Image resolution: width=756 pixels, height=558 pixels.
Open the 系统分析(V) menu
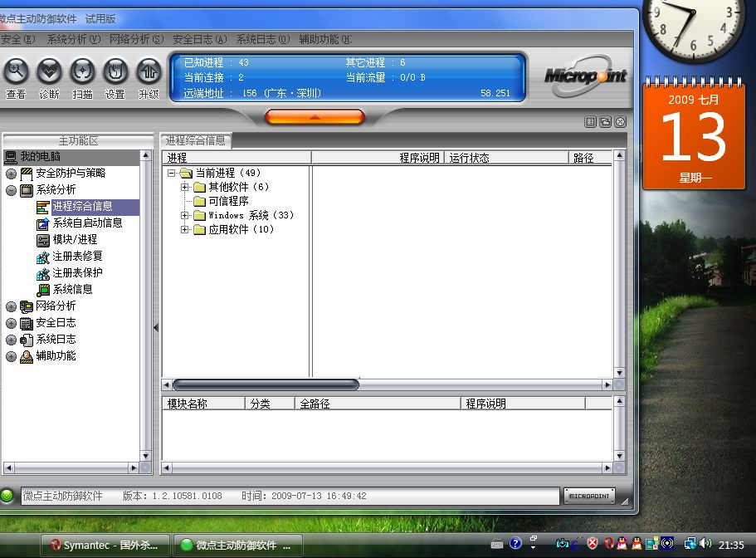pos(74,39)
